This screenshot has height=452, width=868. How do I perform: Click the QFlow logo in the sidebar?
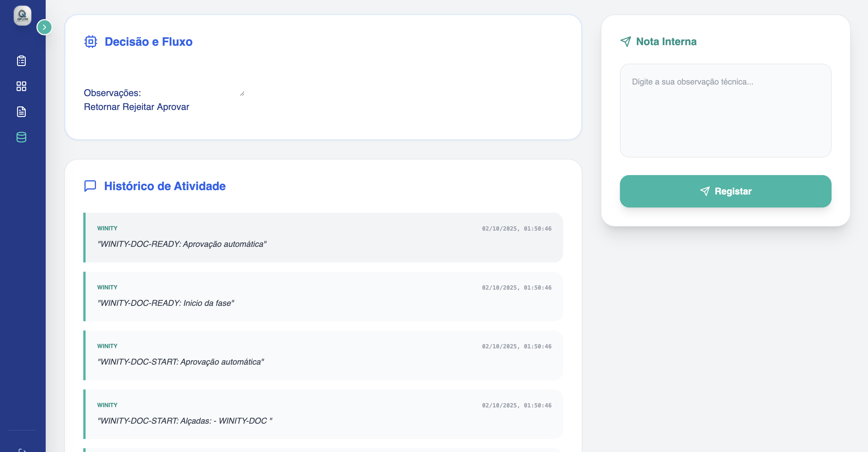coord(22,16)
